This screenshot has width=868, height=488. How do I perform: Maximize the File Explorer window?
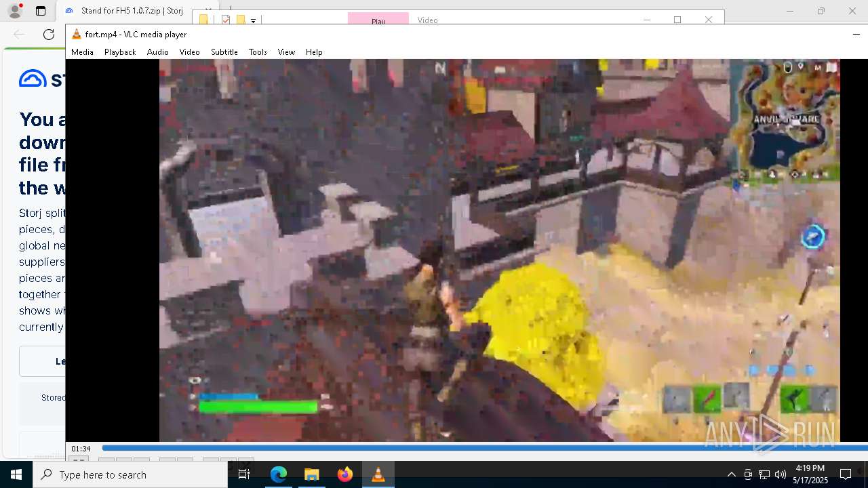[x=677, y=20]
